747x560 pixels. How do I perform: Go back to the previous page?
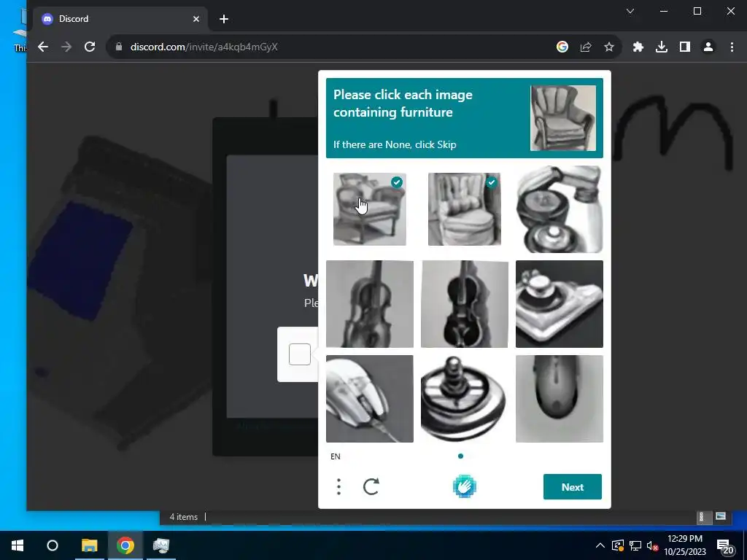point(43,47)
